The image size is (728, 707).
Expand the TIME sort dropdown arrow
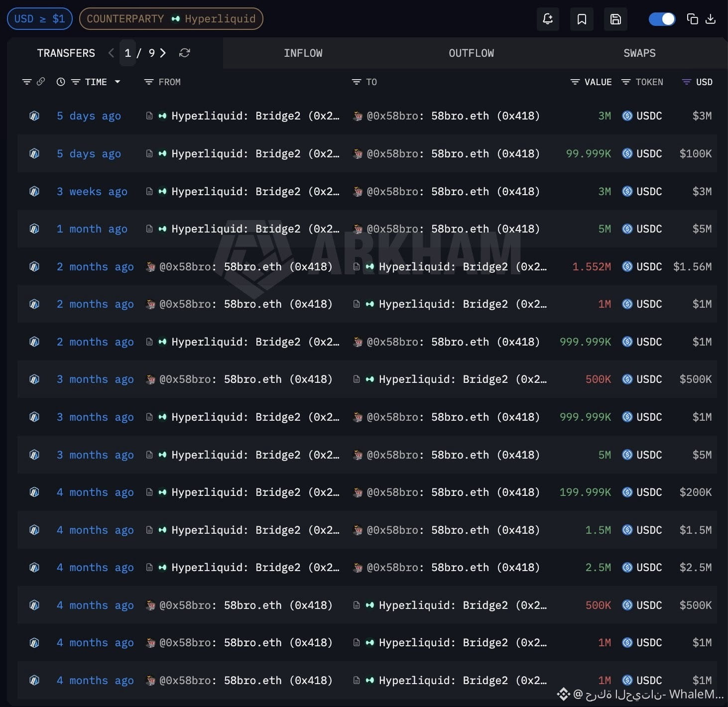tap(118, 82)
